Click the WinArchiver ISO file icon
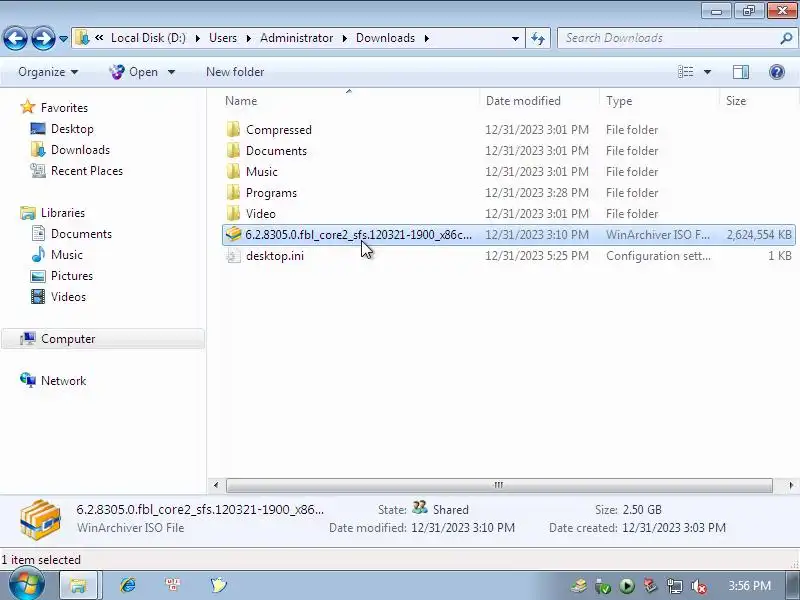This screenshot has height=600, width=800. pos(233,234)
